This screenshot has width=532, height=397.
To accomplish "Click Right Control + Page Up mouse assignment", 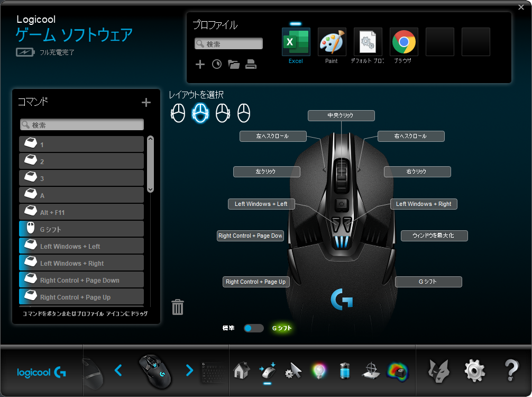I will [256, 282].
